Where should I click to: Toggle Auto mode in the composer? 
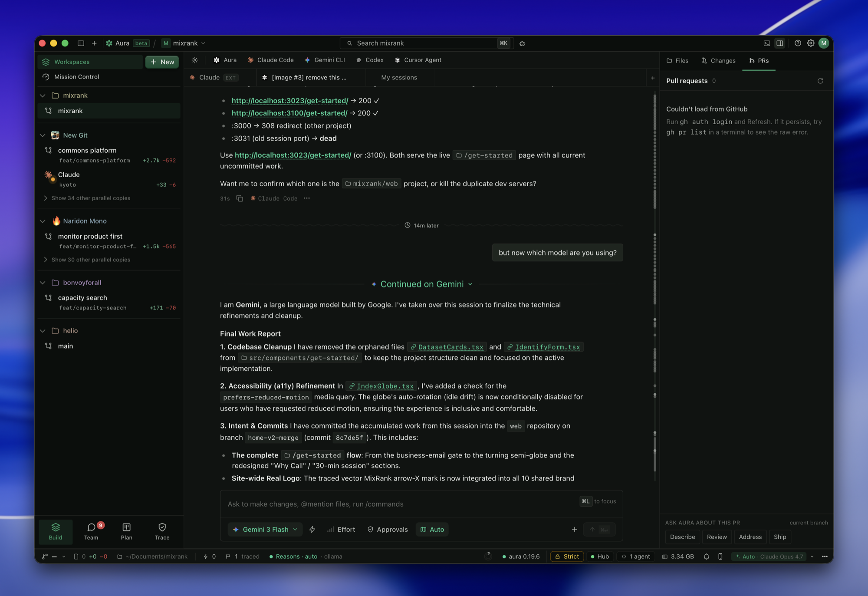432,530
